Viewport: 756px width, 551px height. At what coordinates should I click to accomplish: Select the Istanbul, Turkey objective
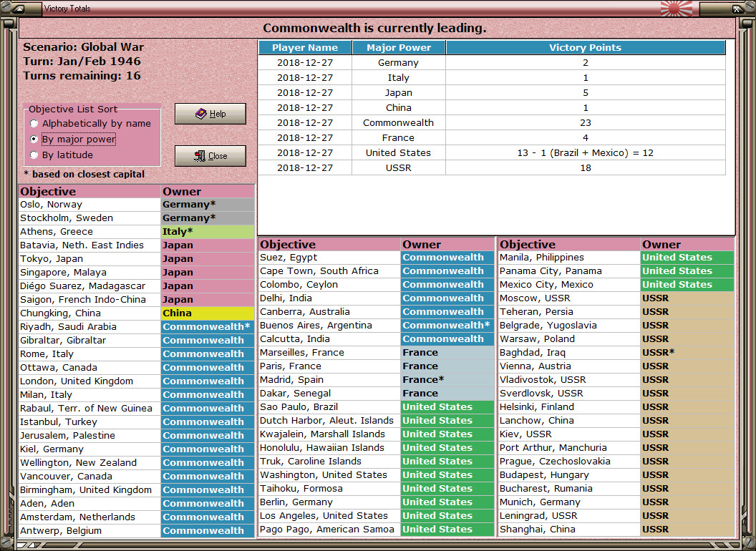(89, 421)
